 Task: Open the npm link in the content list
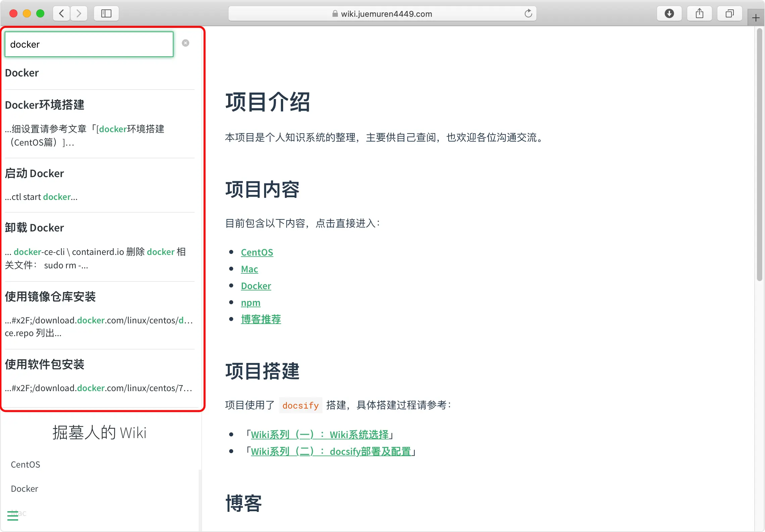point(251,302)
